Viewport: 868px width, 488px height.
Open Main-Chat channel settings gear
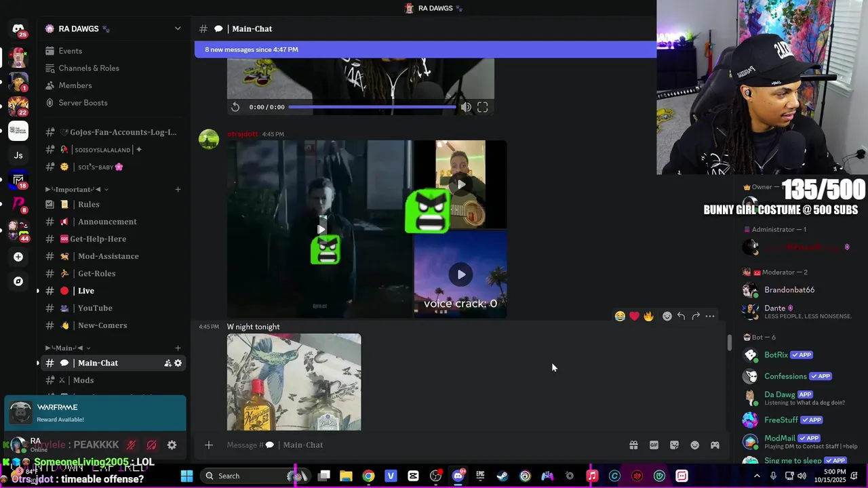(178, 363)
